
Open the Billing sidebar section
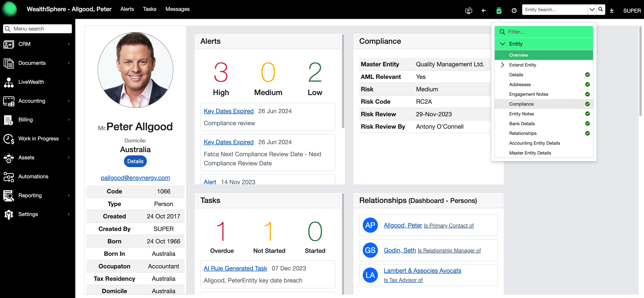[x=25, y=119]
